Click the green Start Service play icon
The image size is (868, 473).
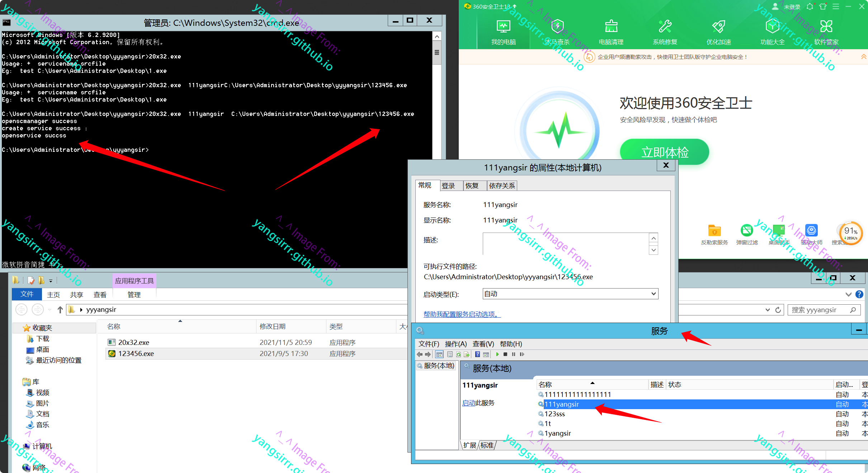[x=497, y=354]
